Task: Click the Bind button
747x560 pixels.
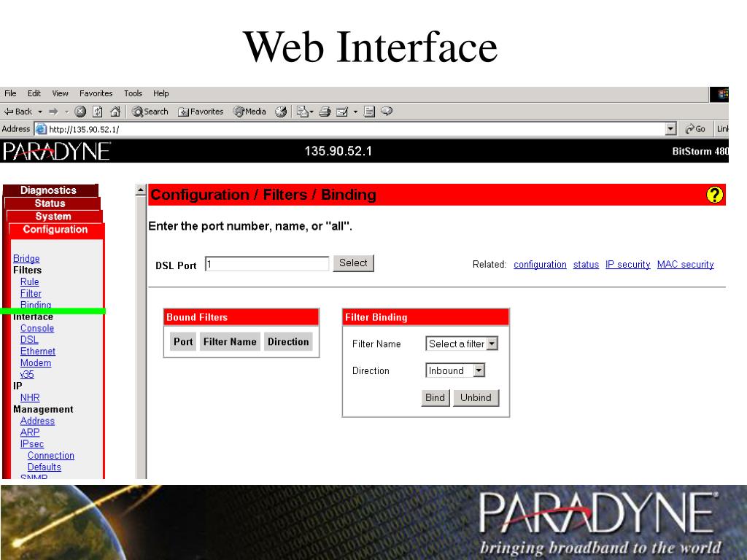Action: pyautogui.click(x=435, y=397)
